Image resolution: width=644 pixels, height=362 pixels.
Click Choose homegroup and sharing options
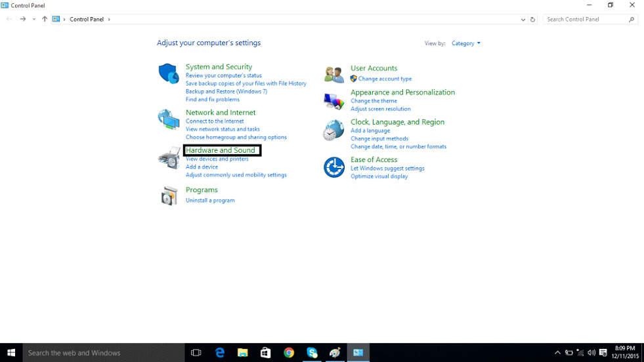pos(236,137)
